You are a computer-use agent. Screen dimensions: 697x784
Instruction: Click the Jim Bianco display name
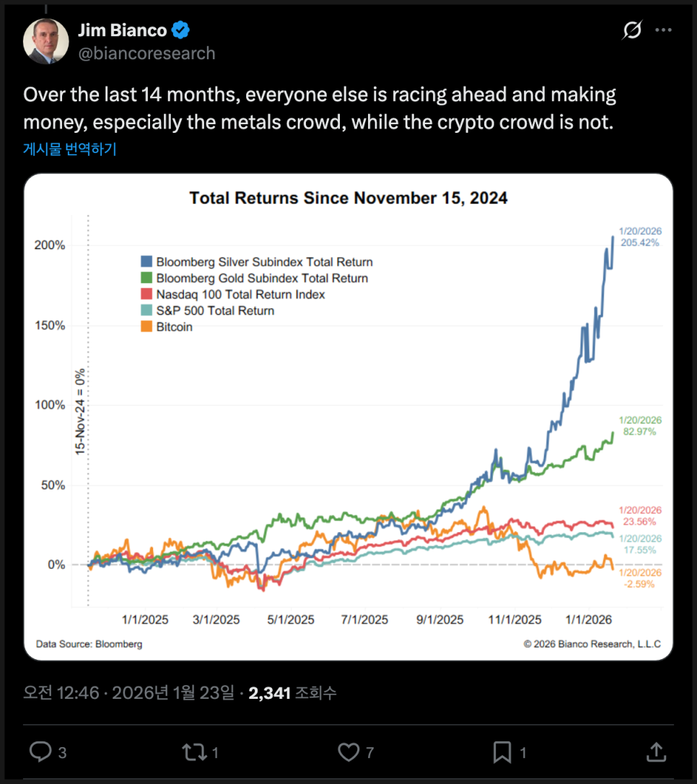click(x=122, y=30)
